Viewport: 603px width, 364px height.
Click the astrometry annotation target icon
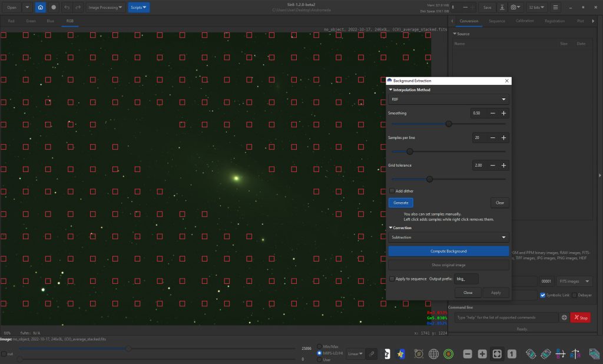[419, 353]
